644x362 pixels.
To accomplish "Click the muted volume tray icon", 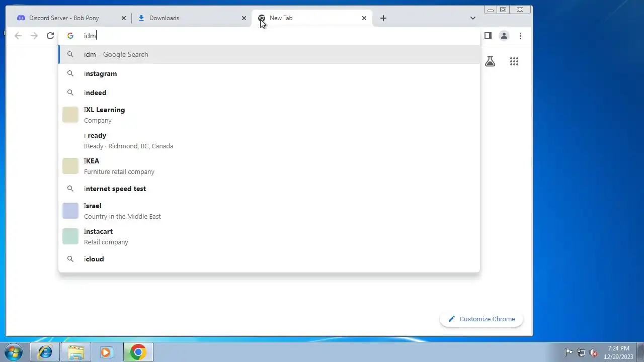I will 593,352.
